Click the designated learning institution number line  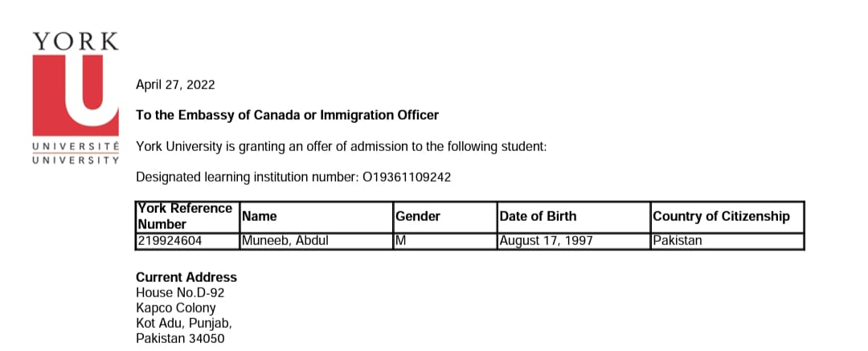(293, 177)
